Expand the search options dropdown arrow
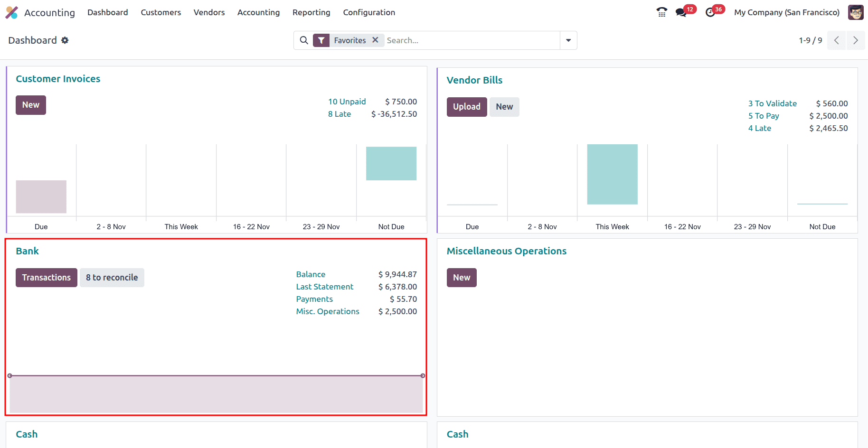This screenshot has height=448, width=868. point(568,40)
